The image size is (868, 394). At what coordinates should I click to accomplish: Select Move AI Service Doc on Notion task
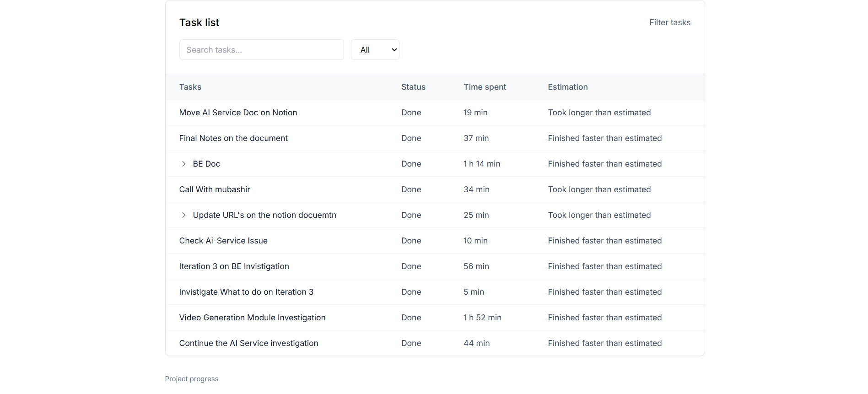(238, 113)
